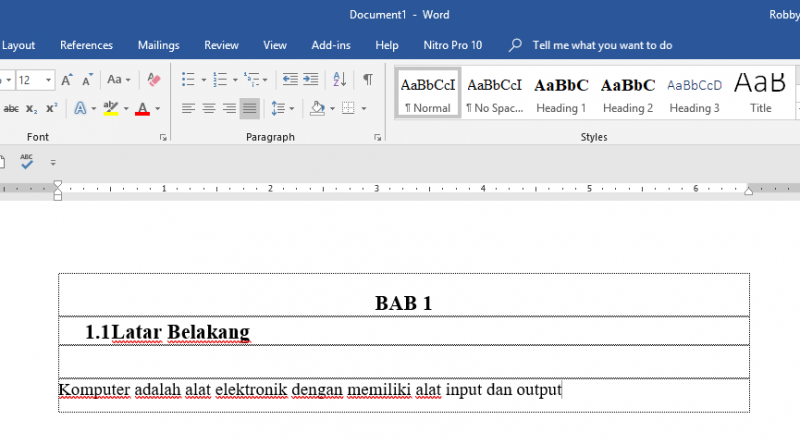Viewport: 800px width, 445px height.
Task: Expand bullets library dropdown arrow
Action: tap(203, 80)
